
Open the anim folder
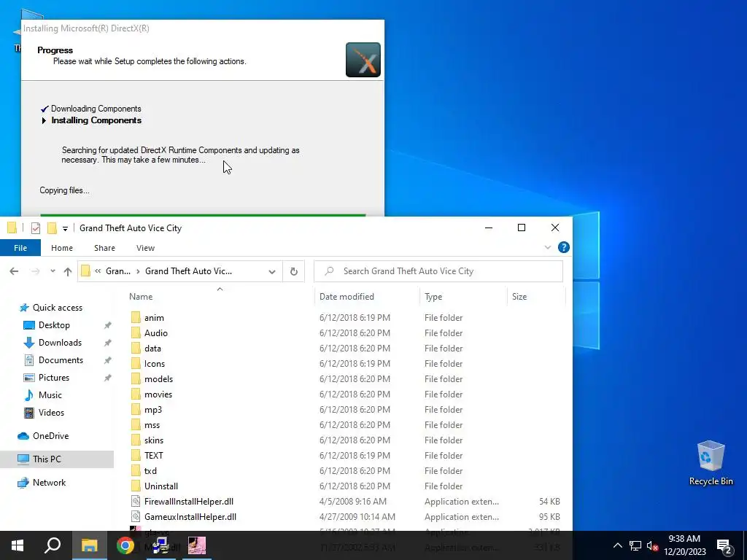[154, 318]
